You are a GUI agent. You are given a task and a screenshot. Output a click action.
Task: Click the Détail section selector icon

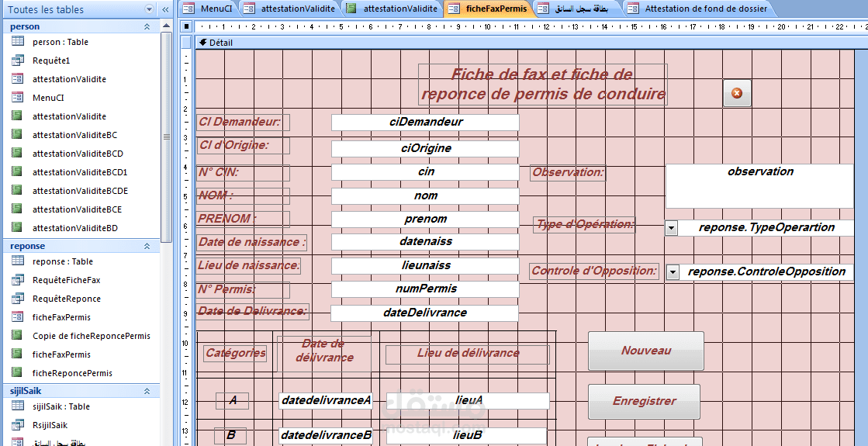202,43
